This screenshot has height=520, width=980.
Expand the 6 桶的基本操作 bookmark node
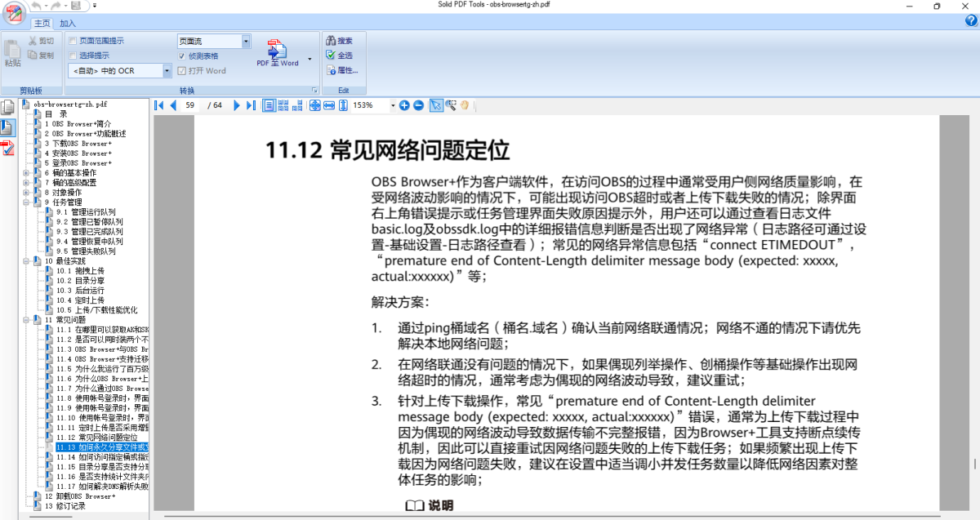[x=27, y=173]
